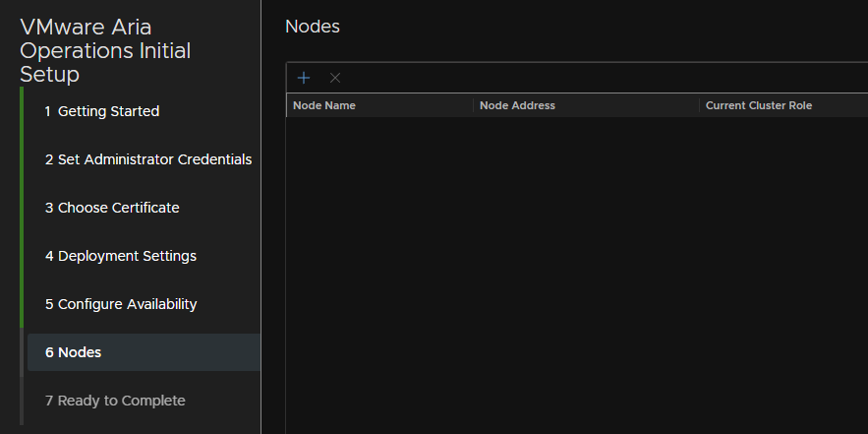Click the green wizard progress bar

pos(22,208)
